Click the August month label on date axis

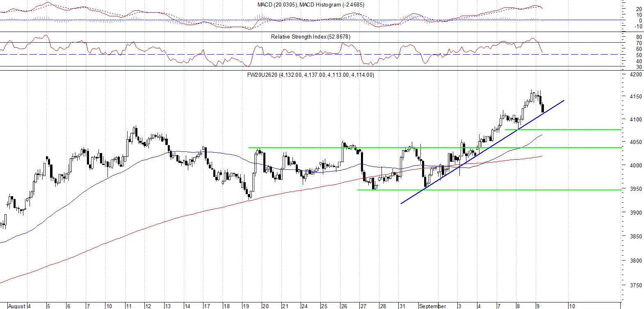click(x=17, y=306)
